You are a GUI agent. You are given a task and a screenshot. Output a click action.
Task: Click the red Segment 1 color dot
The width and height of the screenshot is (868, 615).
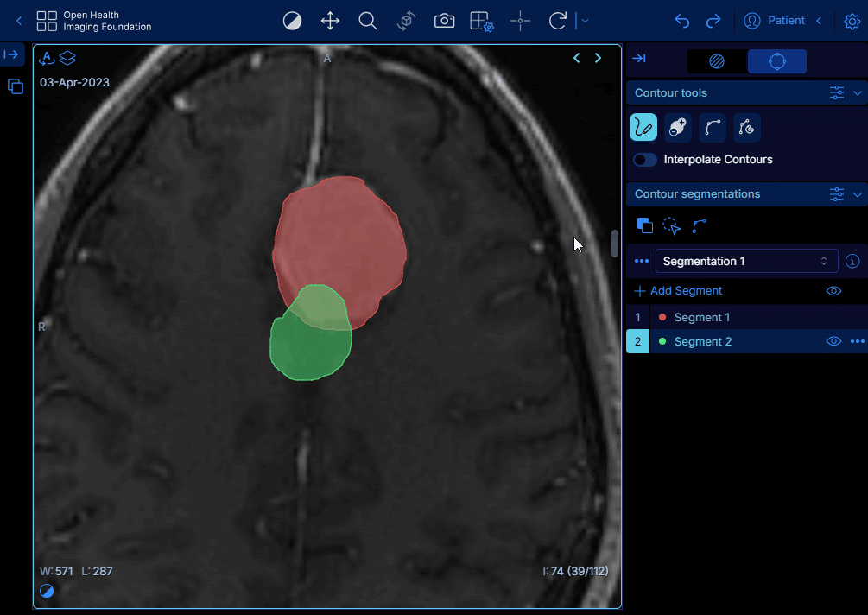click(662, 317)
